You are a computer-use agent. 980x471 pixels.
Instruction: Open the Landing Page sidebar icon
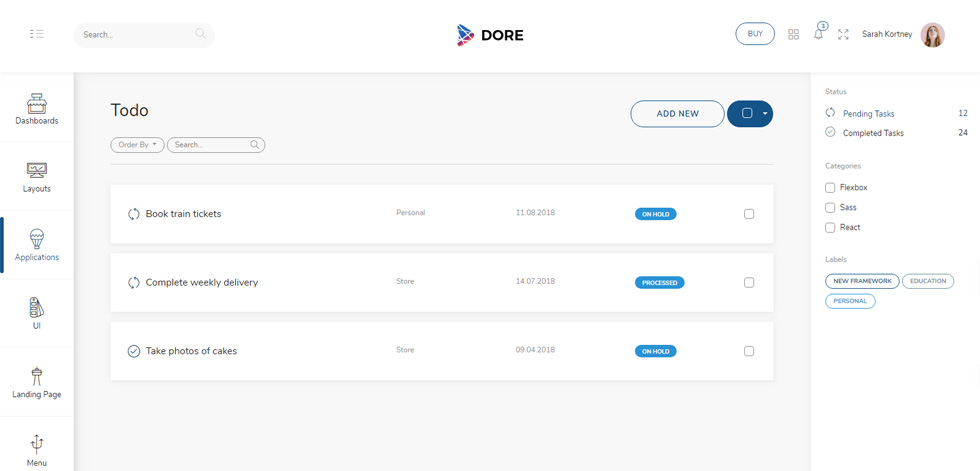(37, 375)
